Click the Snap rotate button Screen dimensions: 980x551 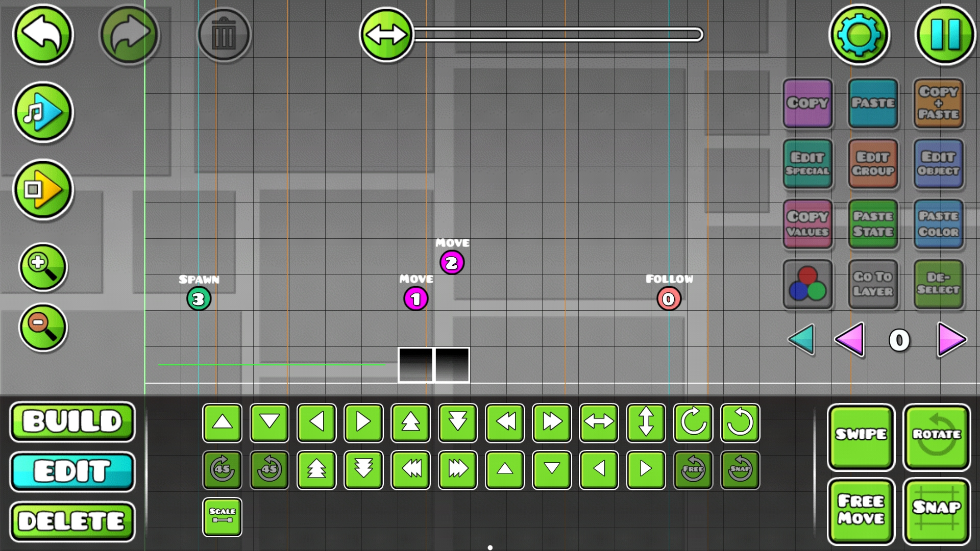(x=740, y=469)
